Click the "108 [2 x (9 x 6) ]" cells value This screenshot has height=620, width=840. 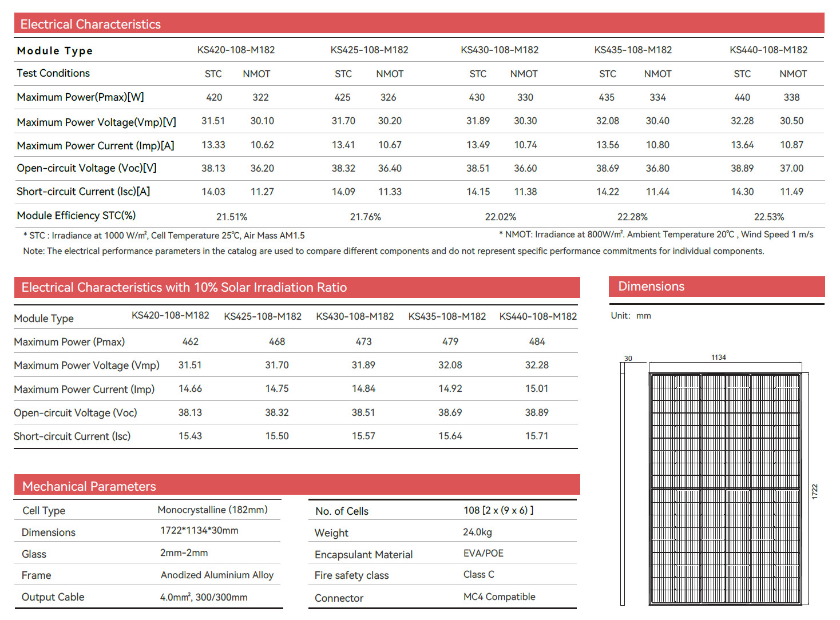[498, 510]
